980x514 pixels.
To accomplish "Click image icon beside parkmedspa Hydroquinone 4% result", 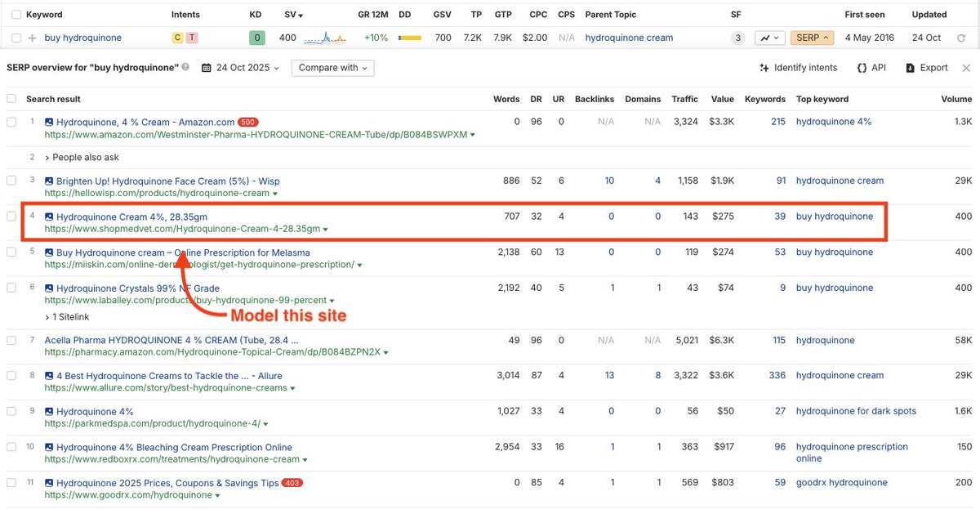I will pos(49,412).
